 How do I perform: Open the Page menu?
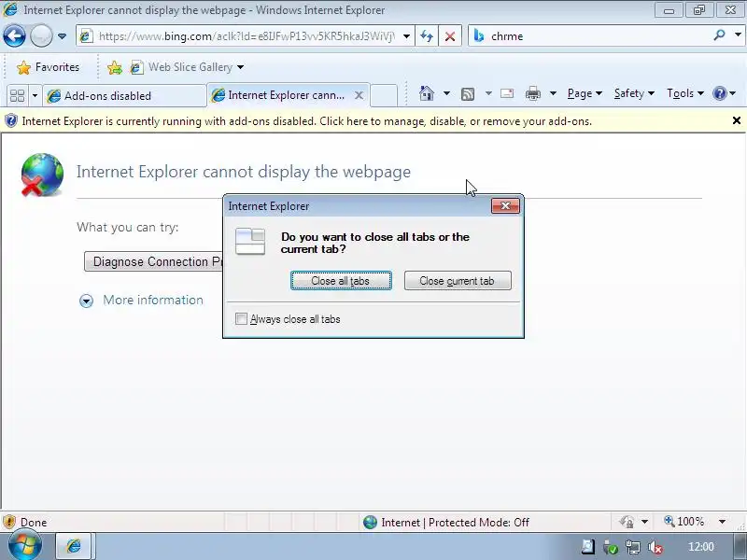point(585,93)
